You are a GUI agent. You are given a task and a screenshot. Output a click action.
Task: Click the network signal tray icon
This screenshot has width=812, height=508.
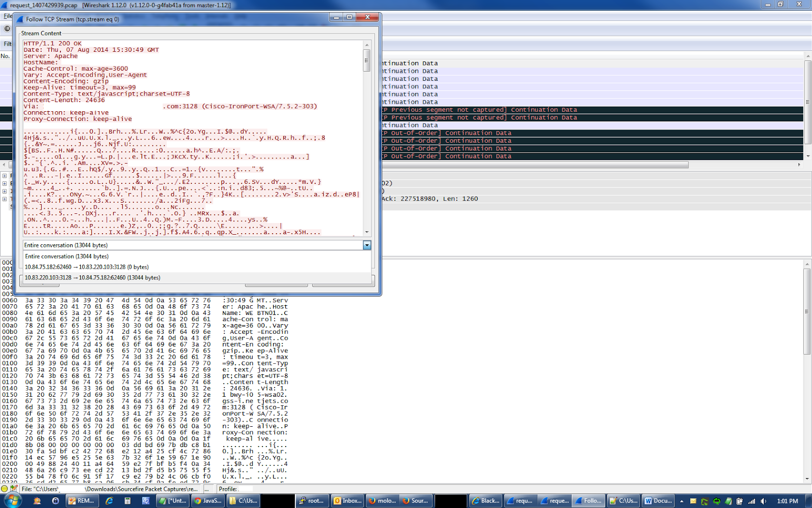pyautogui.click(x=752, y=501)
